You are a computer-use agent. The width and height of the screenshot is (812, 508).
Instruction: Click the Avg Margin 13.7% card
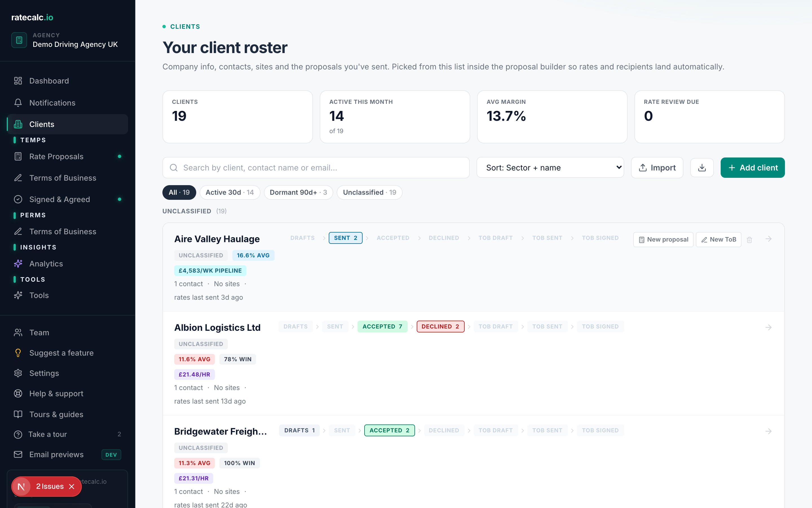552,117
